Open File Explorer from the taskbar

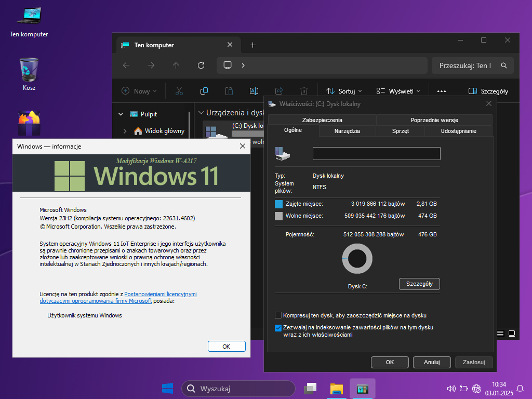(337, 389)
